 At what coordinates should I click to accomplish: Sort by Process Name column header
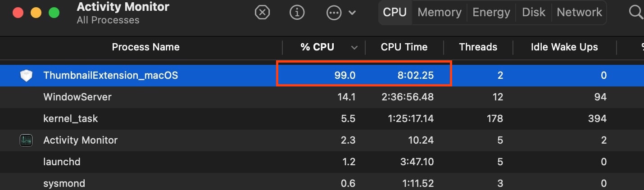point(145,47)
